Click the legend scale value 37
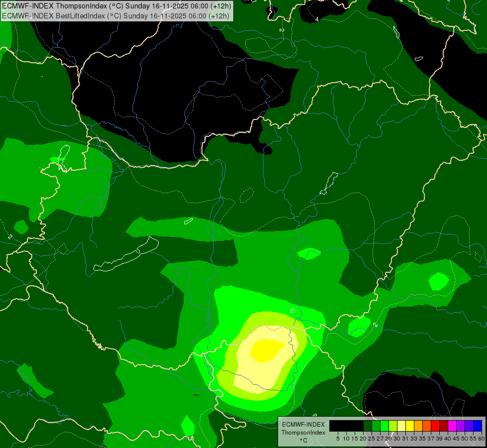The image size is (487, 448). [430, 439]
